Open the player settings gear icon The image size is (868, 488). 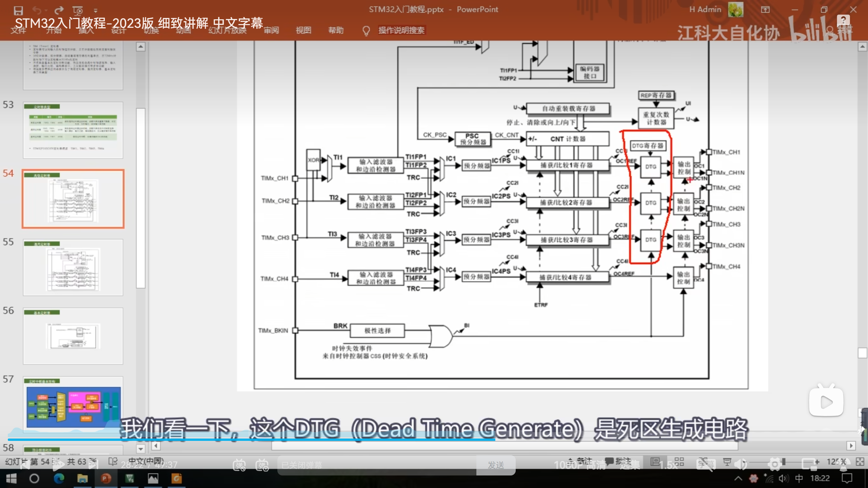[x=774, y=465]
